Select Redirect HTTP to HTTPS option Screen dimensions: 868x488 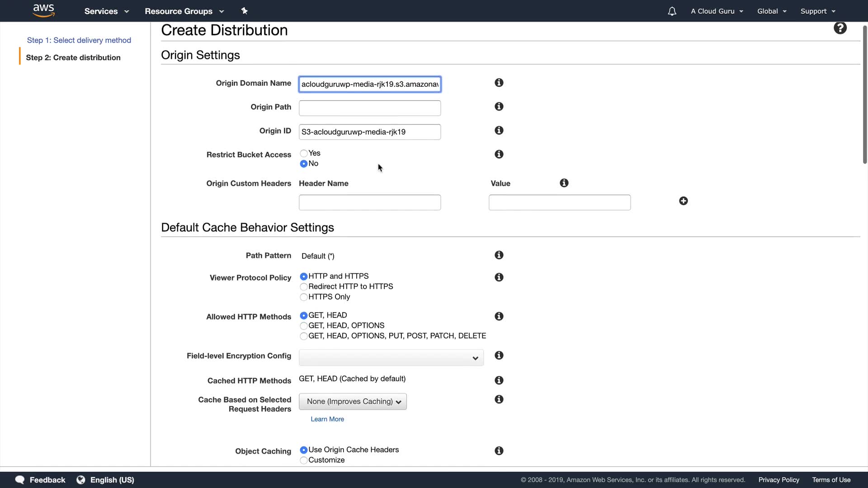click(304, 287)
